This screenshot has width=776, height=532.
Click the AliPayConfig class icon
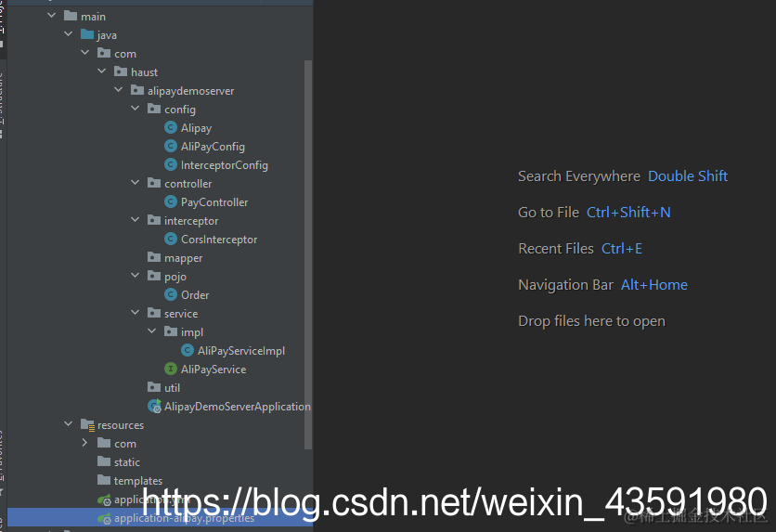(171, 146)
